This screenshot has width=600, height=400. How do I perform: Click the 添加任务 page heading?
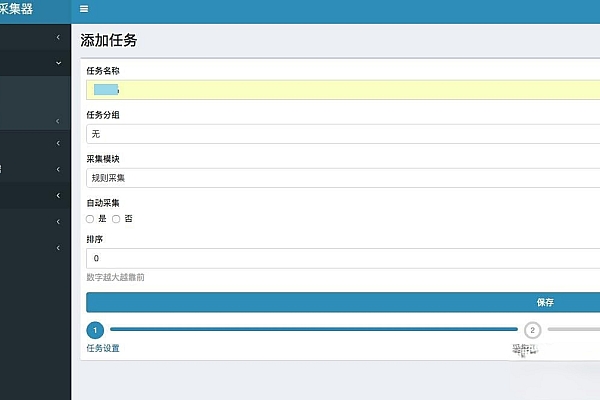tap(109, 40)
